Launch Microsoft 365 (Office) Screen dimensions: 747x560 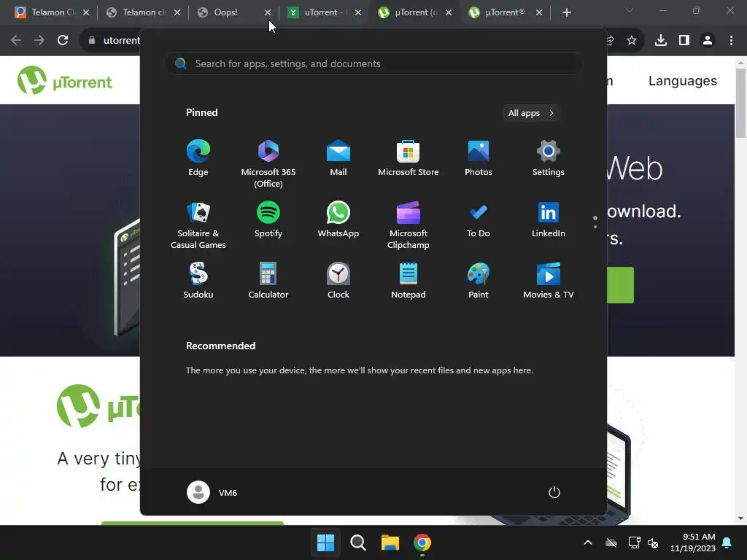[268, 163]
